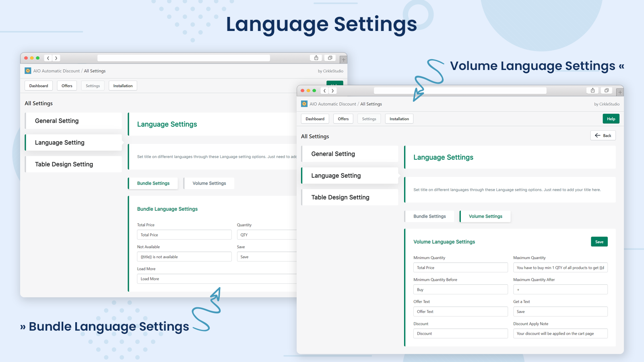Screen dimensions: 644x362
Task: Click the green Save button in Volume Language Settings
Action: 599,242
